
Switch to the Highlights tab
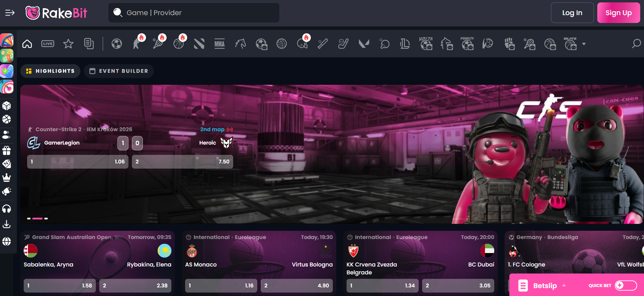[50, 71]
